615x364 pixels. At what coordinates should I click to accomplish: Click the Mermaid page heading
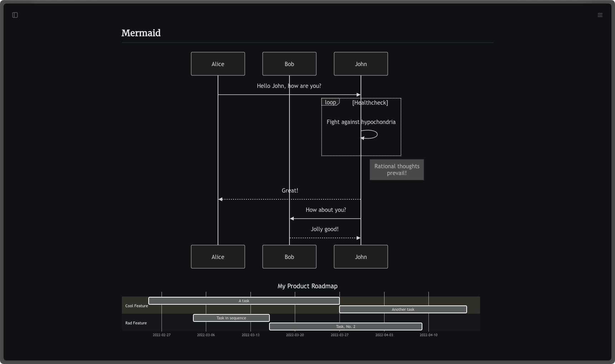pos(141,33)
